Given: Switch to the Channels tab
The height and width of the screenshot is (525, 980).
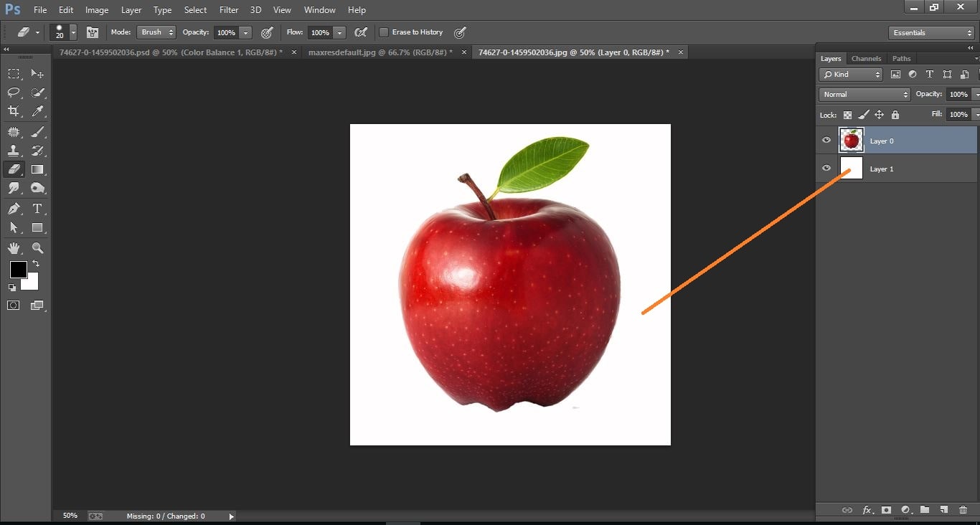Looking at the screenshot, I should point(866,58).
